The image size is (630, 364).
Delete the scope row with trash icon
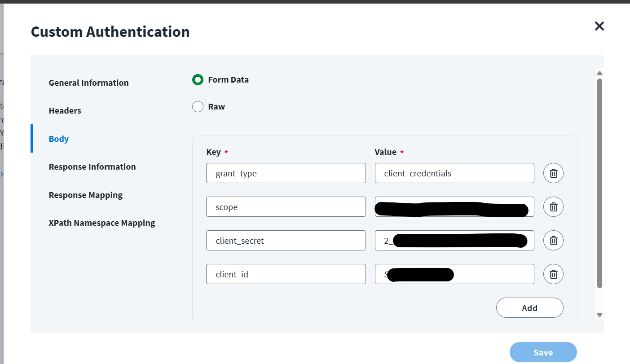pos(553,207)
